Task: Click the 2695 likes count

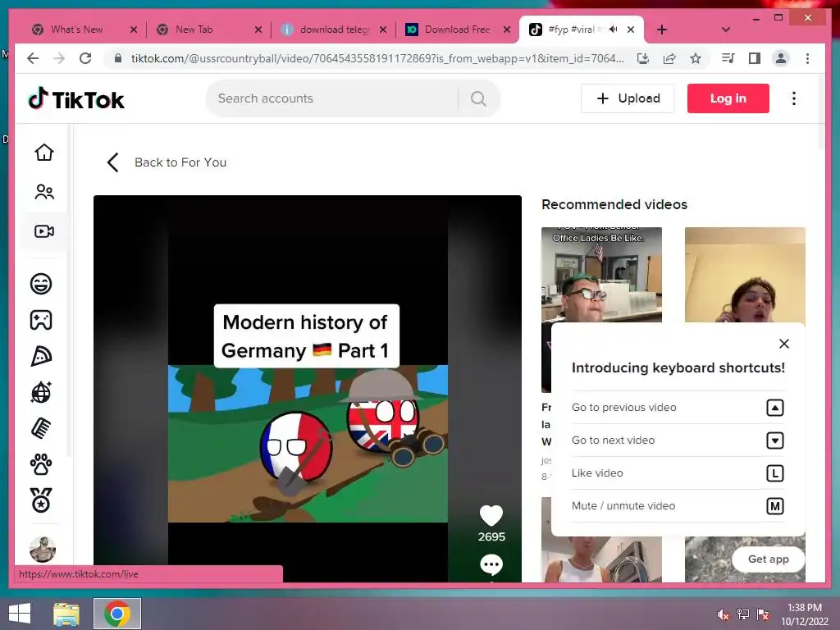Action: [x=491, y=536]
